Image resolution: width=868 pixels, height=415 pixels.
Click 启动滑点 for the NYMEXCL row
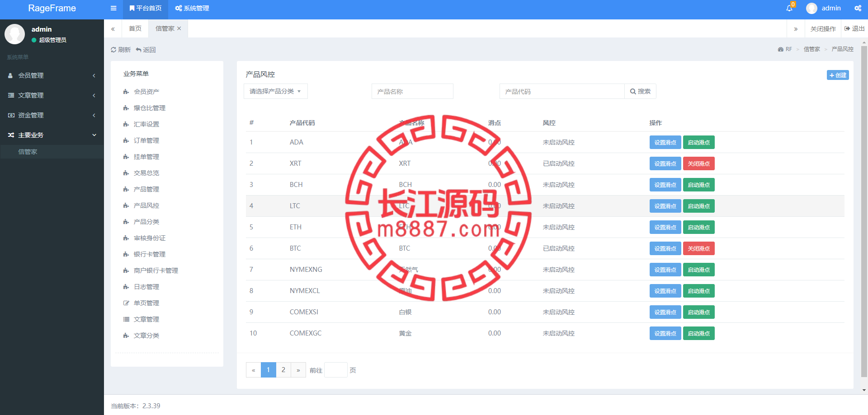tap(698, 291)
